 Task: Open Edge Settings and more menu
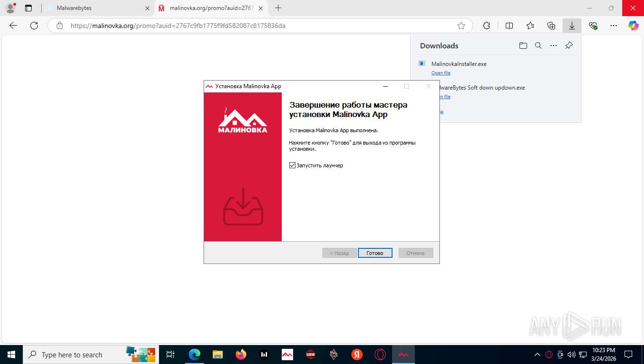pyautogui.click(x=614, y=26)
